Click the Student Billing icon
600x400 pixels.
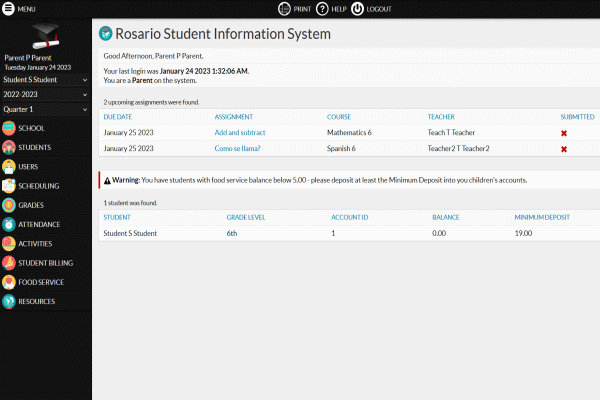click(9, 263)
